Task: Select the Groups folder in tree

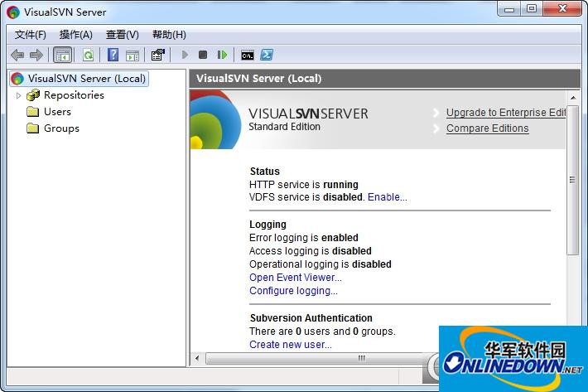Action: [61, 128]
